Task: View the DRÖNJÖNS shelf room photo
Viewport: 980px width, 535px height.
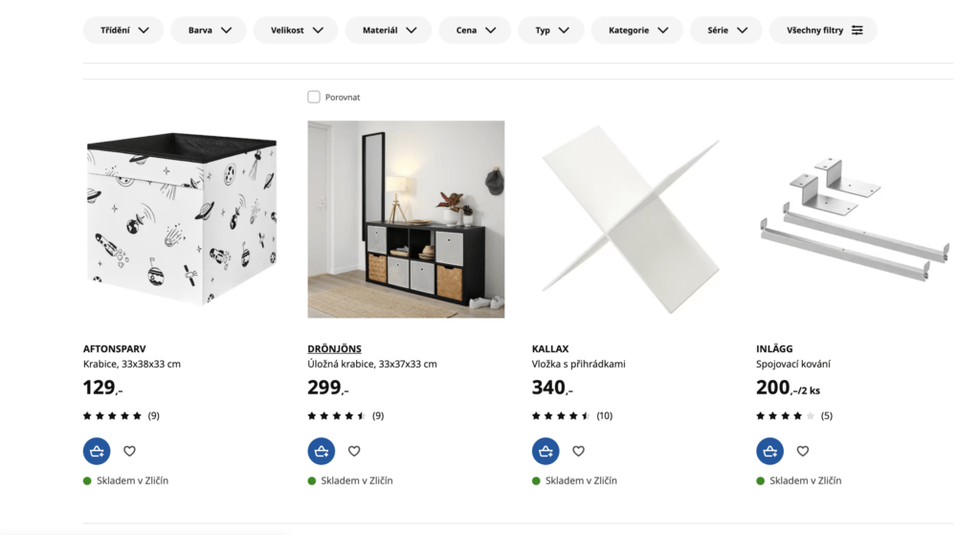Action: [406, 219]
